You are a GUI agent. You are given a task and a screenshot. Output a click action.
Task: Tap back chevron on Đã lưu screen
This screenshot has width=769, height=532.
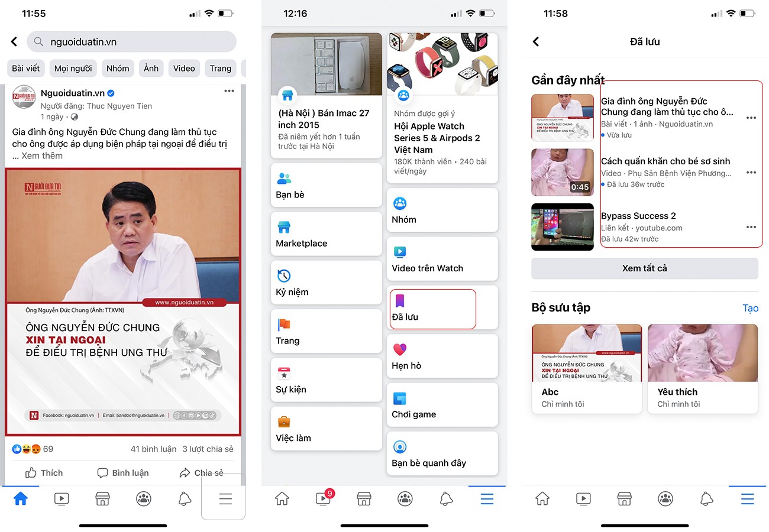(536, 41)
